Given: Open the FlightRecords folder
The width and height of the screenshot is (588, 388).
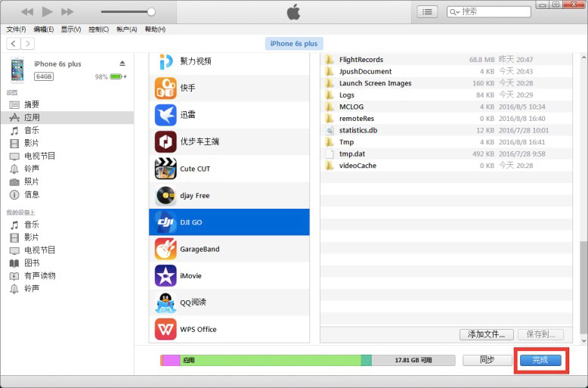Looking at the screenshot, I should 361,60.
